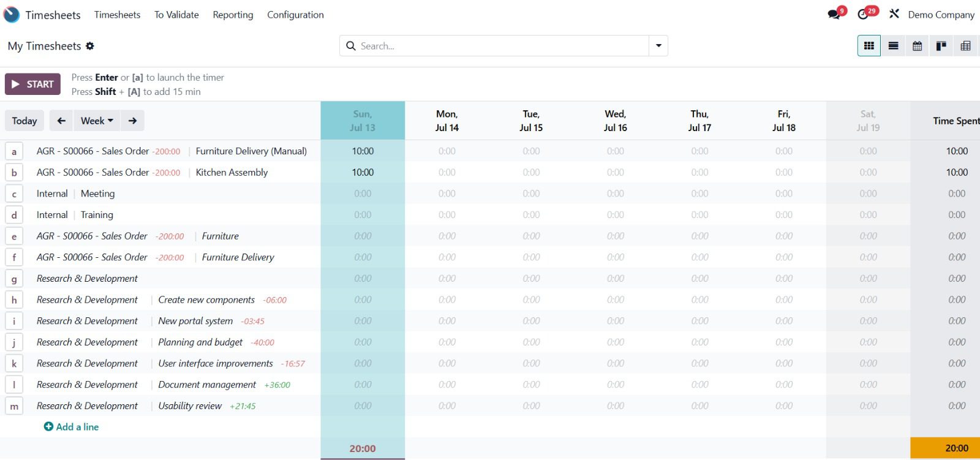Viewport: 980px width, 460px height.
Task: Open the Reporting menu
Action: pyautogui.click(x=233, y=15)
